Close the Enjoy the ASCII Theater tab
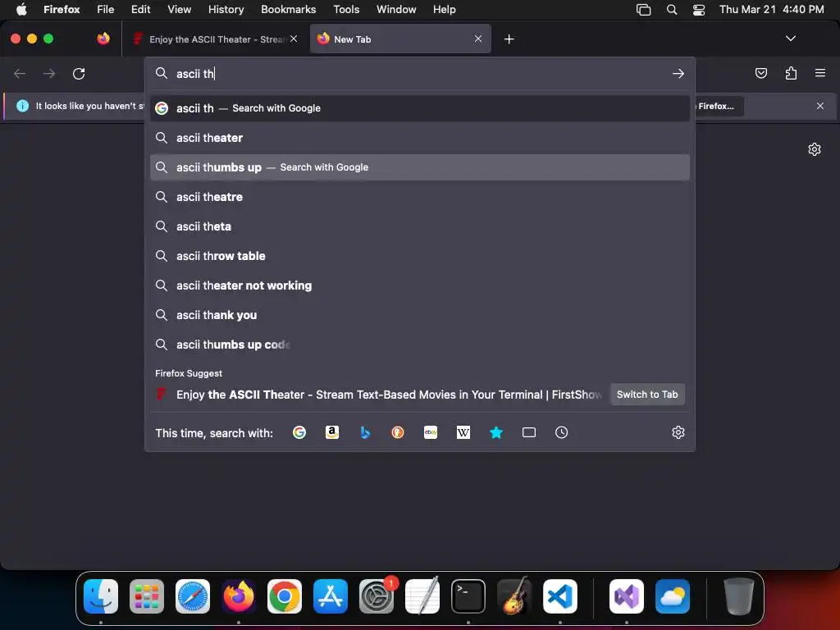The width and height of the screenshot is (840, 630). (294, 39)
